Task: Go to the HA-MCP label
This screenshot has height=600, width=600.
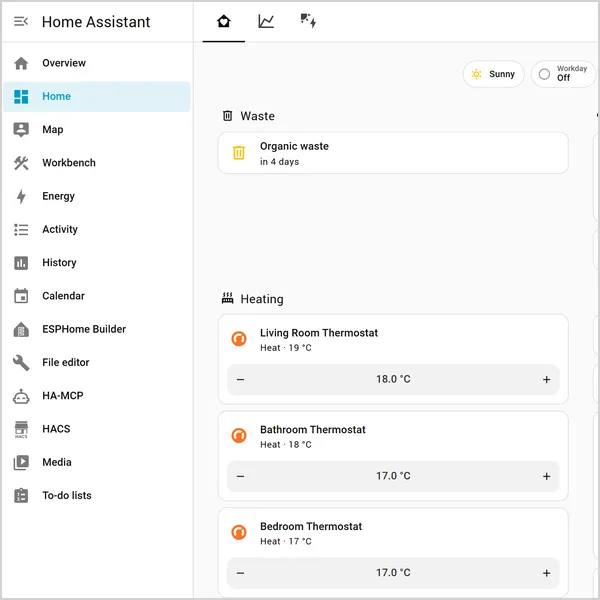Action: (x=63, y=396)
